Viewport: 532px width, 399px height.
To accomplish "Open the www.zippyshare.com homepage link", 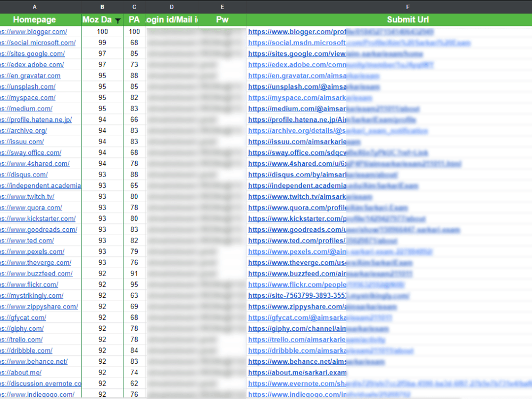I will click(x=39, y=307).
